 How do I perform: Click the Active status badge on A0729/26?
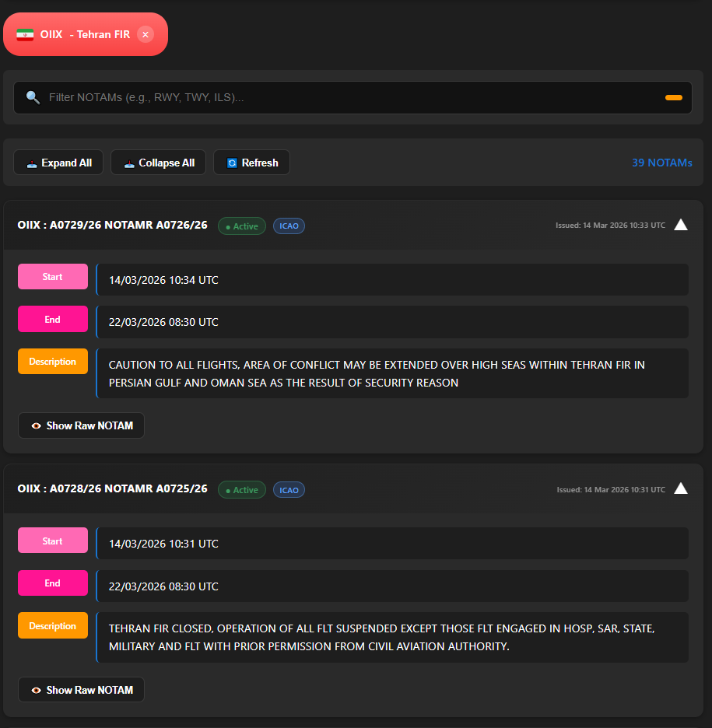[241, 226]
